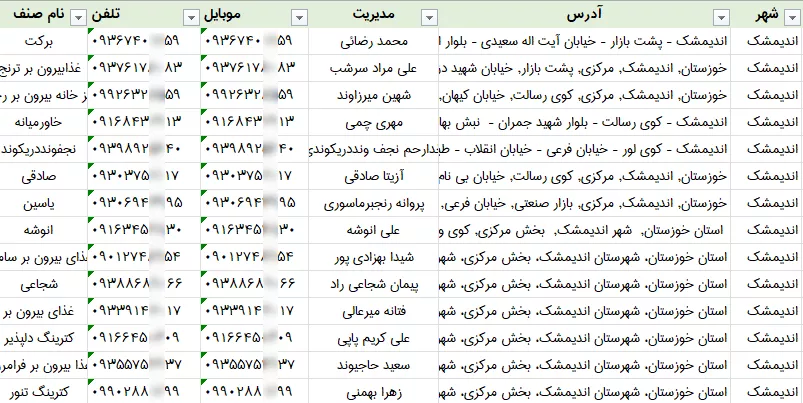Select the business name cell یاسین
This screenshot has height=403, width=803.
tap(44, 203)
